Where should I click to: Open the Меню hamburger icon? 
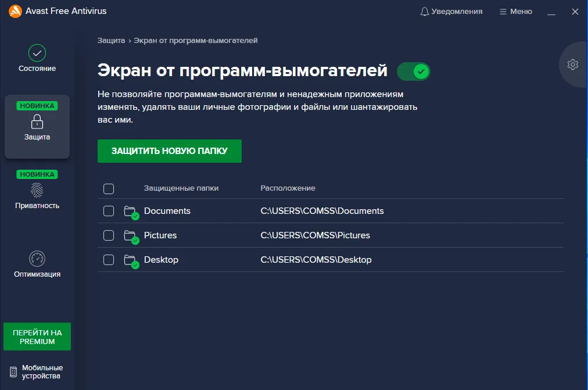(x=503, y=12)
